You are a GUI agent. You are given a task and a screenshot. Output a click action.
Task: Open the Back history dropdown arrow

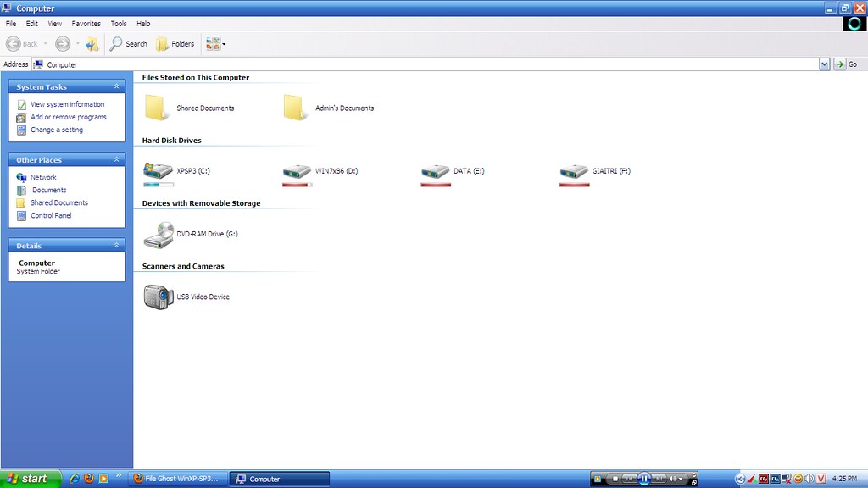[x=46, y=44]
